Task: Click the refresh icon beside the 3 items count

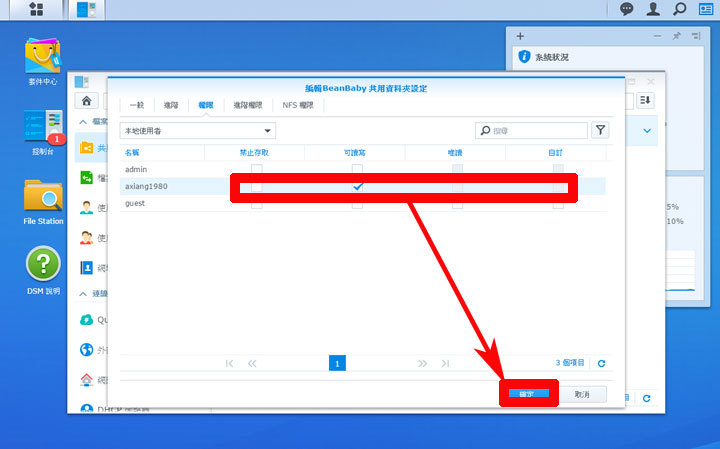Action: pos(602,364)
